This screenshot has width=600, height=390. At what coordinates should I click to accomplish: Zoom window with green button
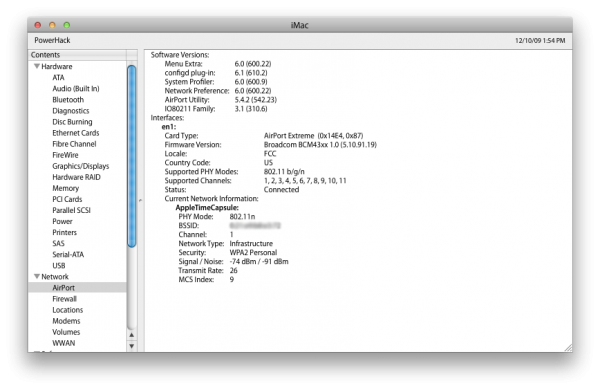point(67,25)
